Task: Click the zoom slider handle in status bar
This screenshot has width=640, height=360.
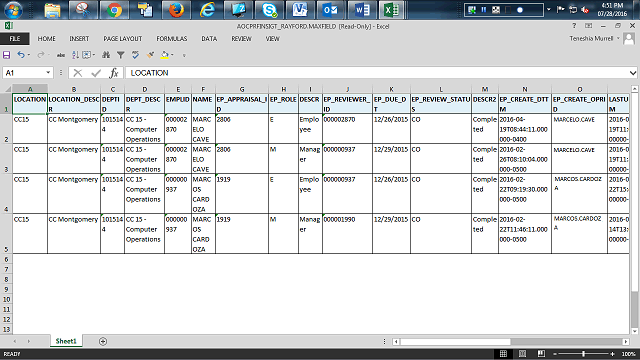Action: click(x=583, y=354)
